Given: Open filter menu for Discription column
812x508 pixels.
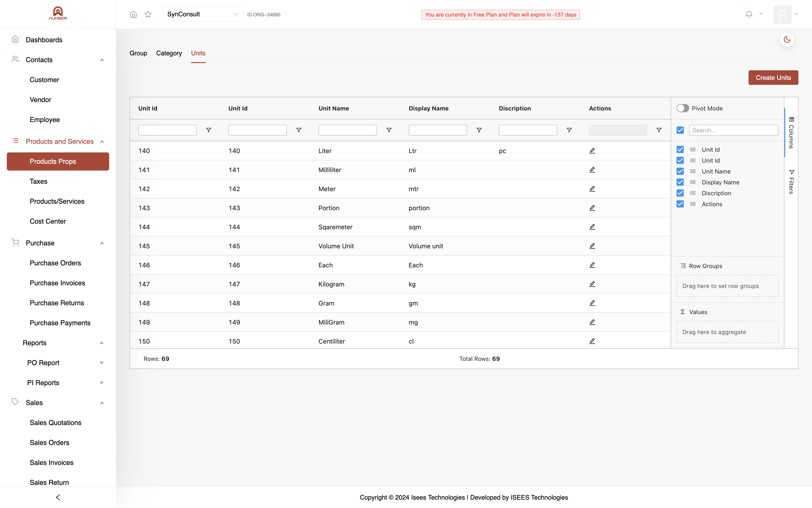Looking at the screenshot, I should coord(569,130).
